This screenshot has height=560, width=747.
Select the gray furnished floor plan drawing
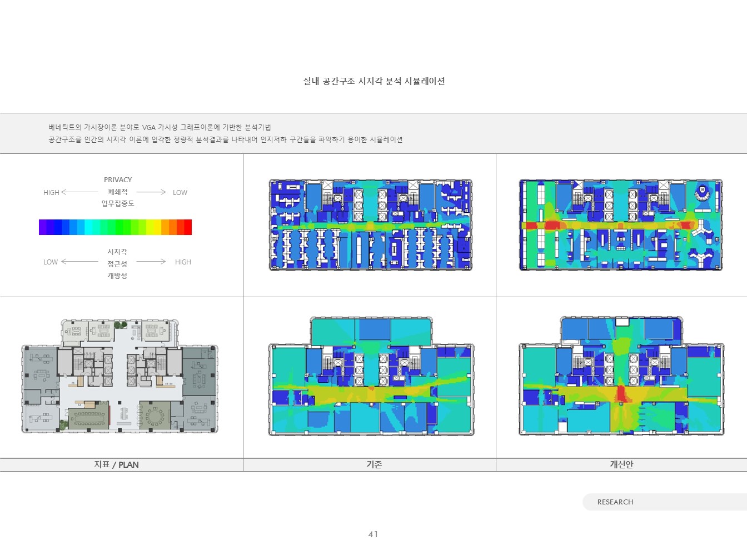click(119, 376)
